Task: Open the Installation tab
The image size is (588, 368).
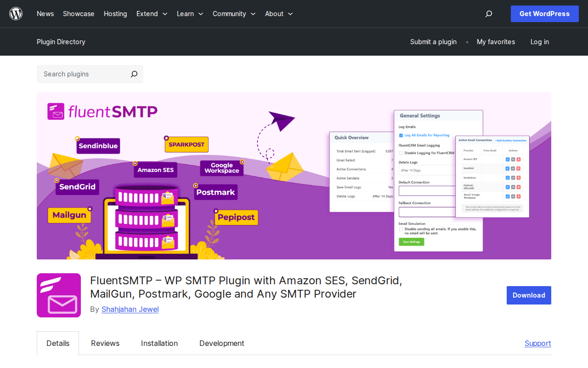Action: pyautogui.click(x=159, y=343)
